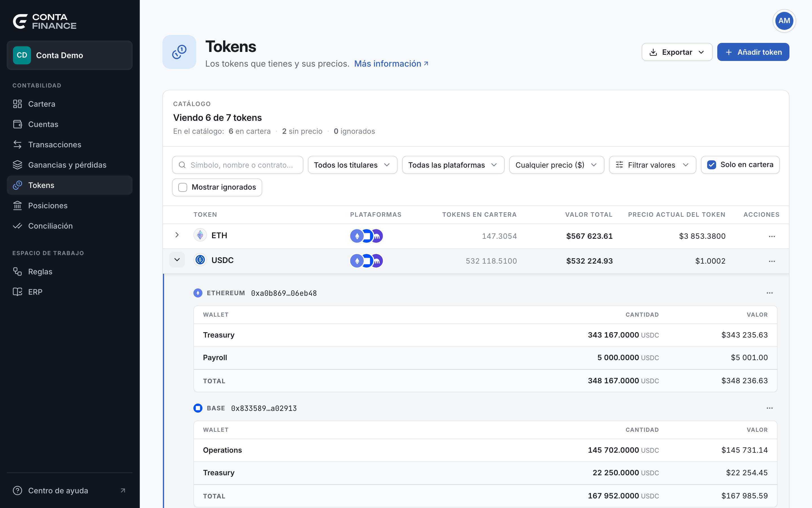The height and width of the screenshot is (508, 812).
Task: Open the Exportar dropdown
Action: point(677,52)
